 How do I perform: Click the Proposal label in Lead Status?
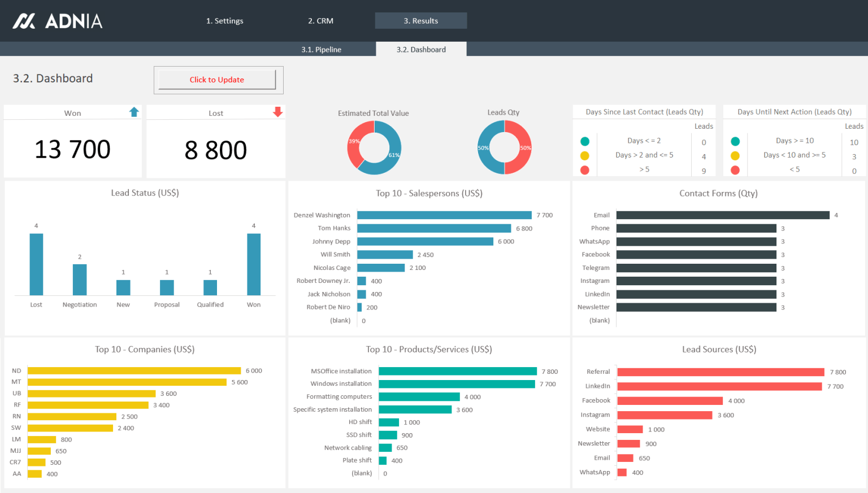(167, 304)
